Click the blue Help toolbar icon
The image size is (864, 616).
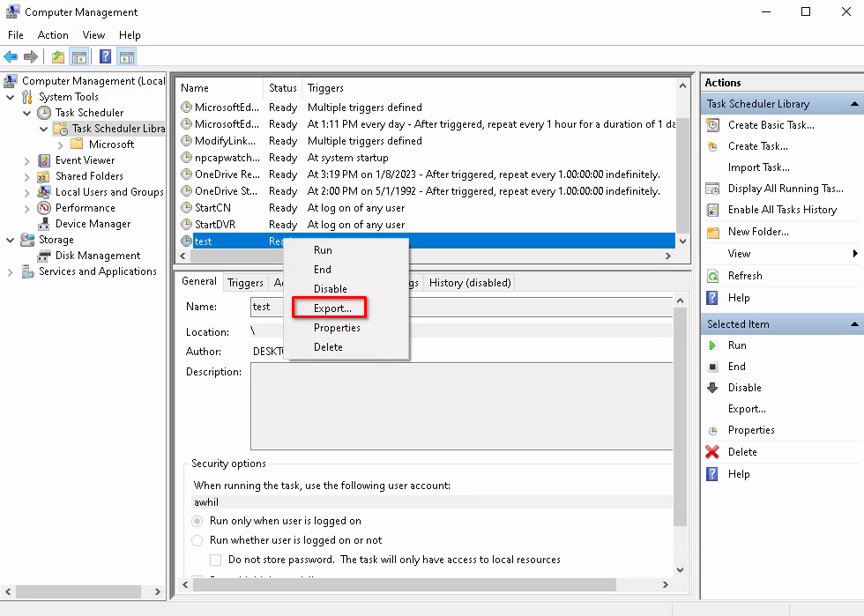(x=105, y=56)
